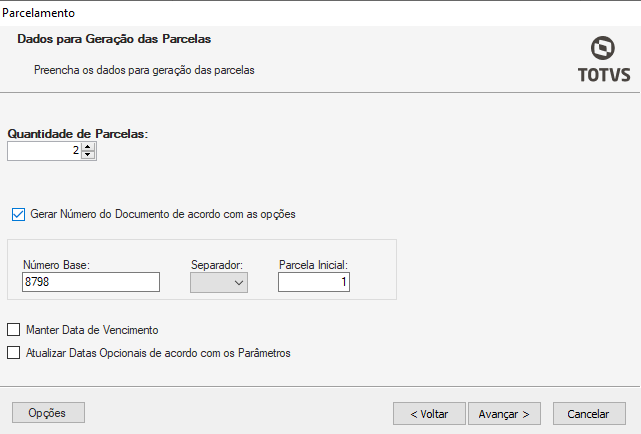Image resolution: width=641 pixels, height=434 pixels.
Task: Click the Dados para Geração das Parcelas heading
Action: (x=114, y=39)
